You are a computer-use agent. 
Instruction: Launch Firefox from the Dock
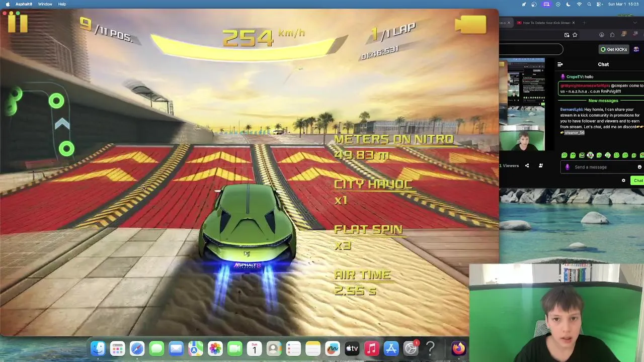pos(458,348)
